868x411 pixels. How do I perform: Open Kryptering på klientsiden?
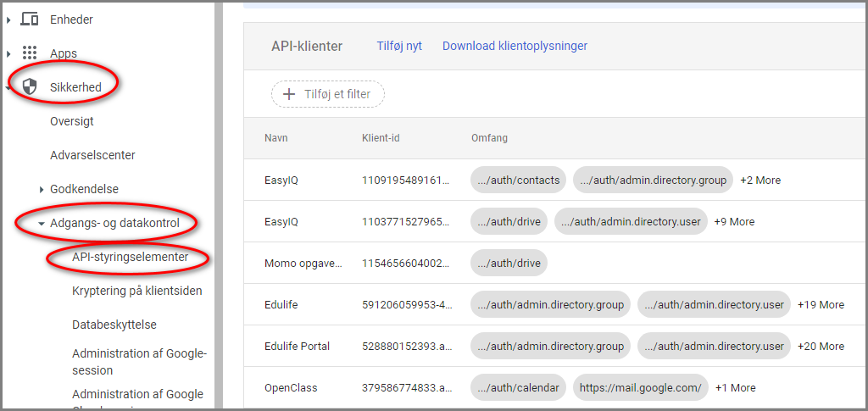tap(136, 291)
